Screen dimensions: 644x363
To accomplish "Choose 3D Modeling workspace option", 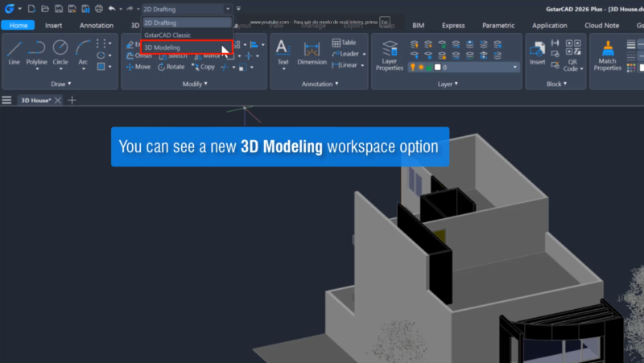I will coord(162,47).
